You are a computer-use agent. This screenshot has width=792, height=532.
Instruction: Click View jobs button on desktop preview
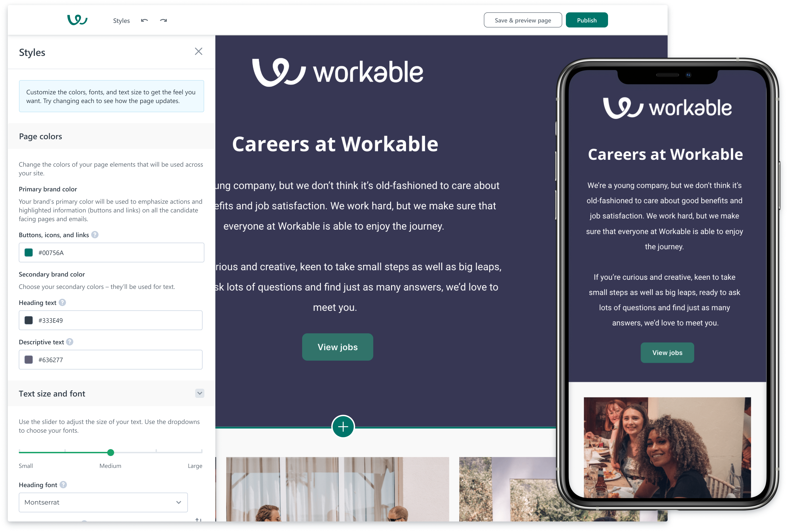click(338, 347)
